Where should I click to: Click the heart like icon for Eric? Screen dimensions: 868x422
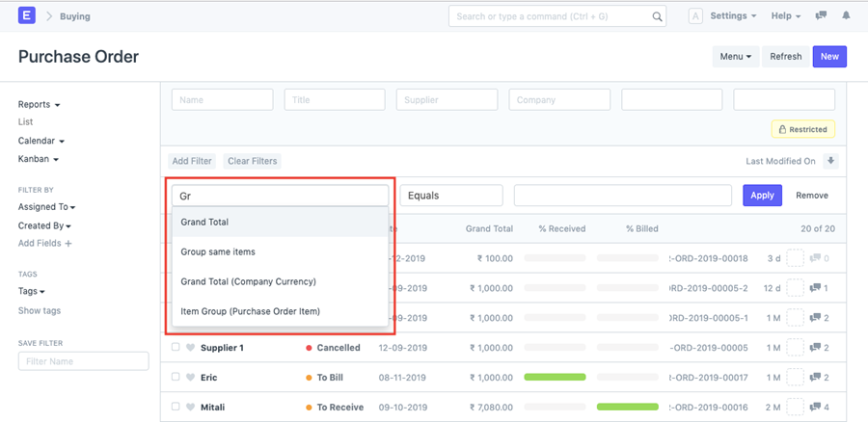pyautogui.click(x=190, y=378)
